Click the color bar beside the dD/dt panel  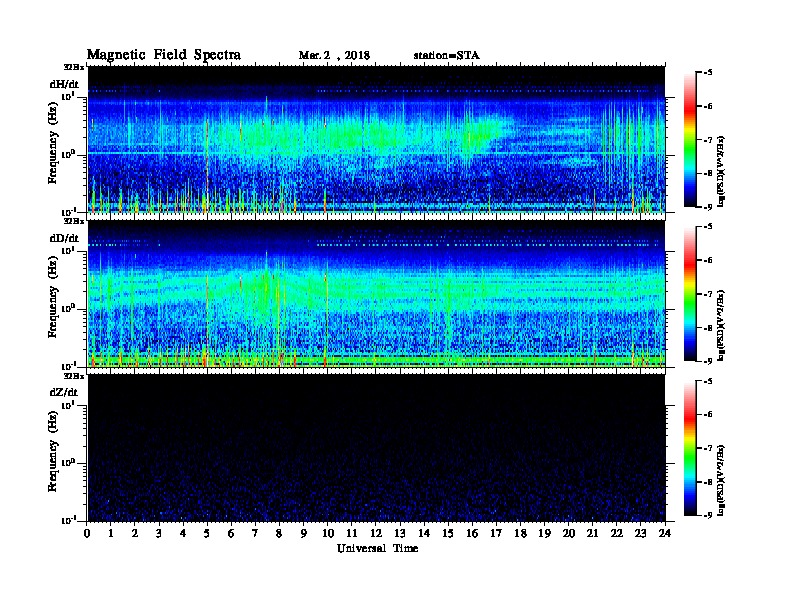tap(690, 294)
